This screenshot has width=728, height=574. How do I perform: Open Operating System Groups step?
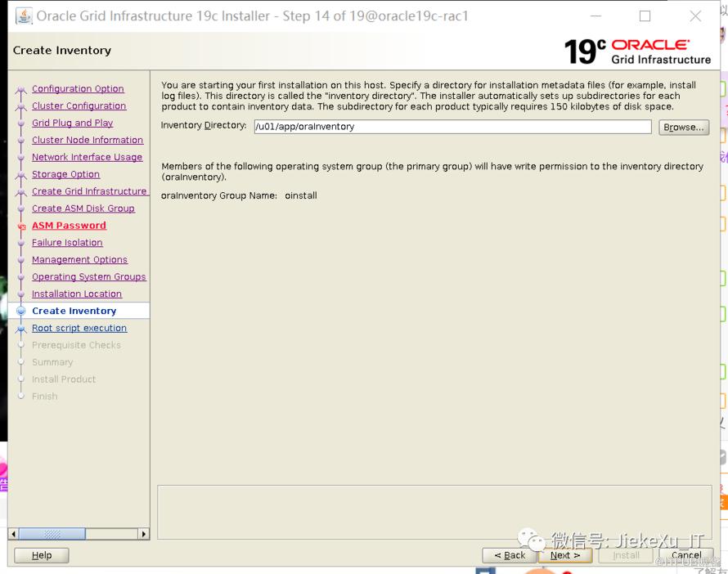[88, 277]
